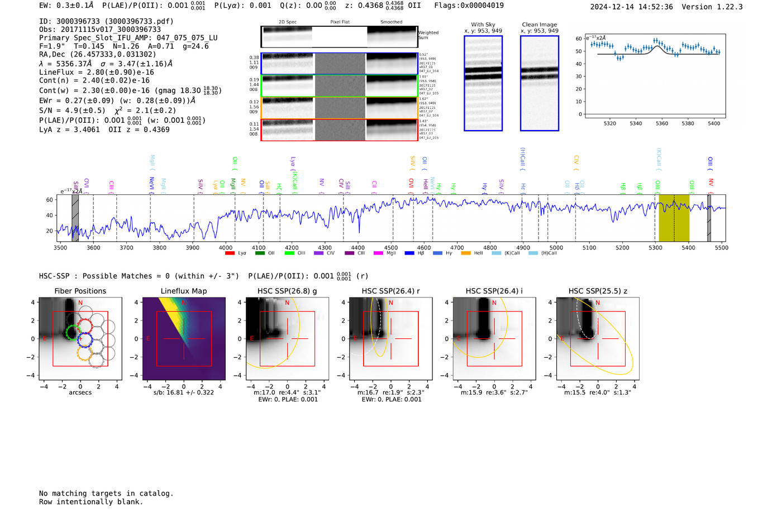Open the HSC SSP(26.4) i image
This screenshot has height=532, width=782.
pos(494,339)
